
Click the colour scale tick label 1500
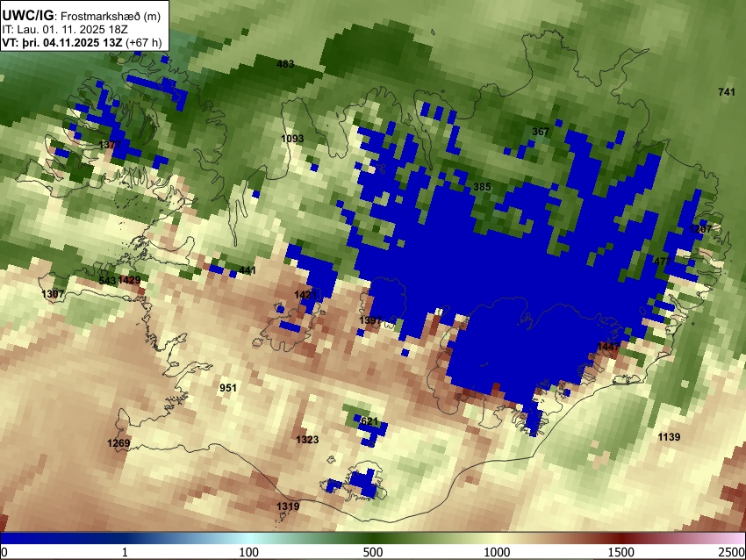click(621, 552)
